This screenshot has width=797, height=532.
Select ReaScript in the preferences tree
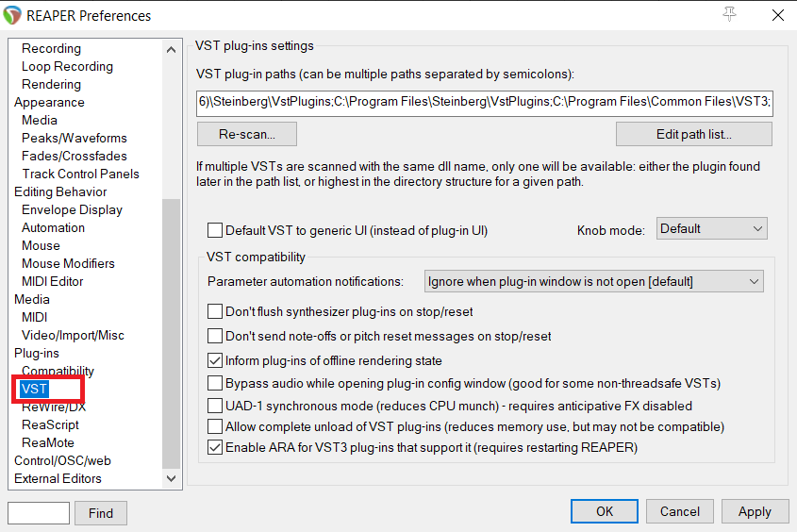(50, 424)
